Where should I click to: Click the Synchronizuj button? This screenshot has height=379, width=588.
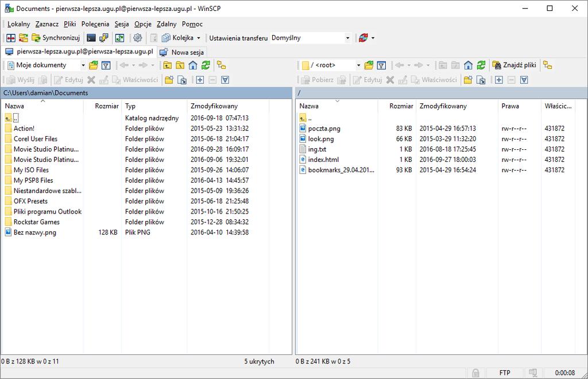pyautogui.click(x=56, y=38)
